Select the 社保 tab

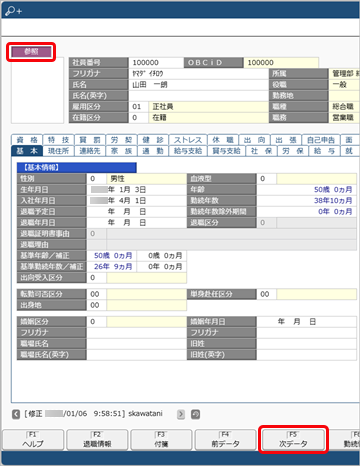point(261,151)
